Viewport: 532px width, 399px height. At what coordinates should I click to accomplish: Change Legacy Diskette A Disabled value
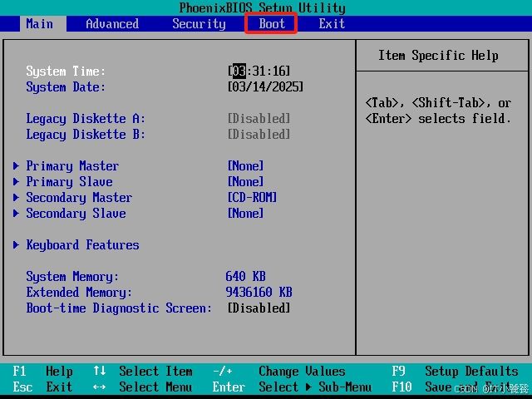(259, 118)
